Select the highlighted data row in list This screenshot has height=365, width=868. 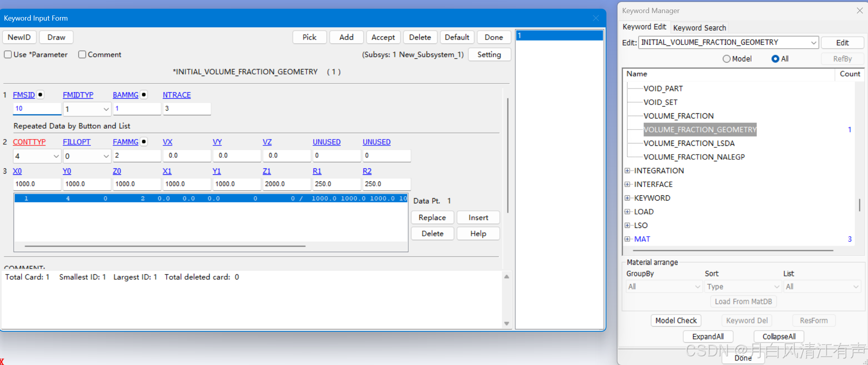(x=211, y=198)
